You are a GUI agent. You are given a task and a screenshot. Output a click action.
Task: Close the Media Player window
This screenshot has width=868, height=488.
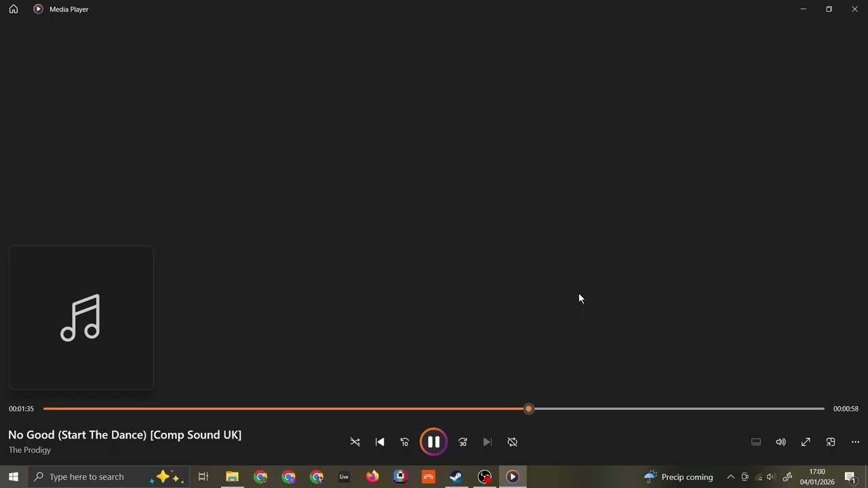pos(854,9)
